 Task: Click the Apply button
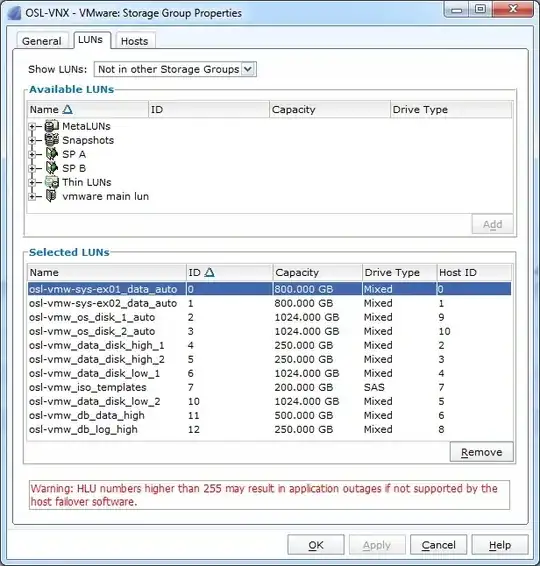[377, 545]
